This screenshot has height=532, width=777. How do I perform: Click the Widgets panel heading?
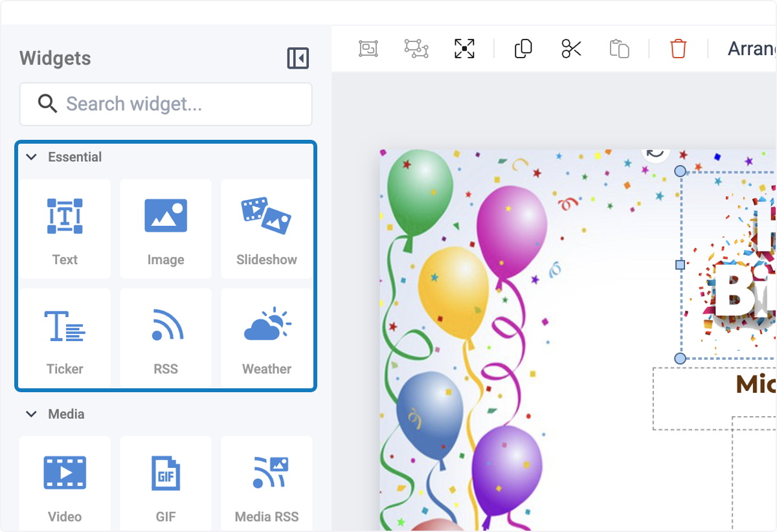click(55, 58)
